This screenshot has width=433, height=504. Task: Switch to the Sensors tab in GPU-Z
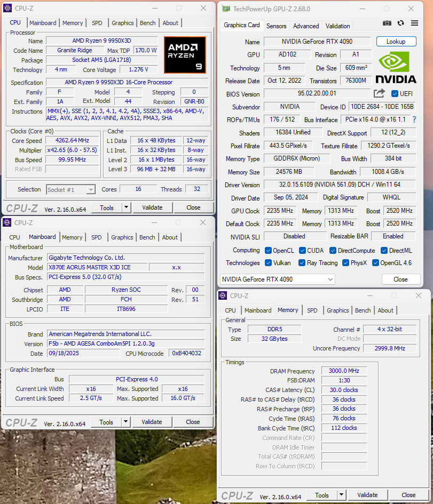[276, 26]
